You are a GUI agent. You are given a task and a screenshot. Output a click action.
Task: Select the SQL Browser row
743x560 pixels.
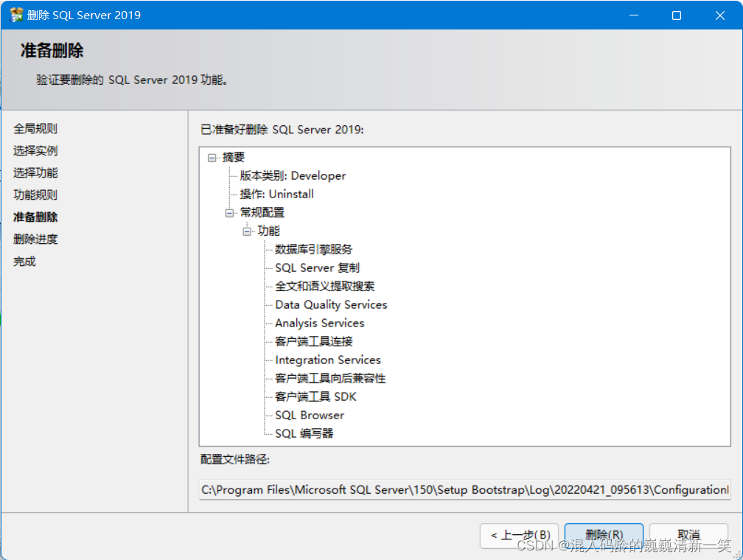point(310,416)
